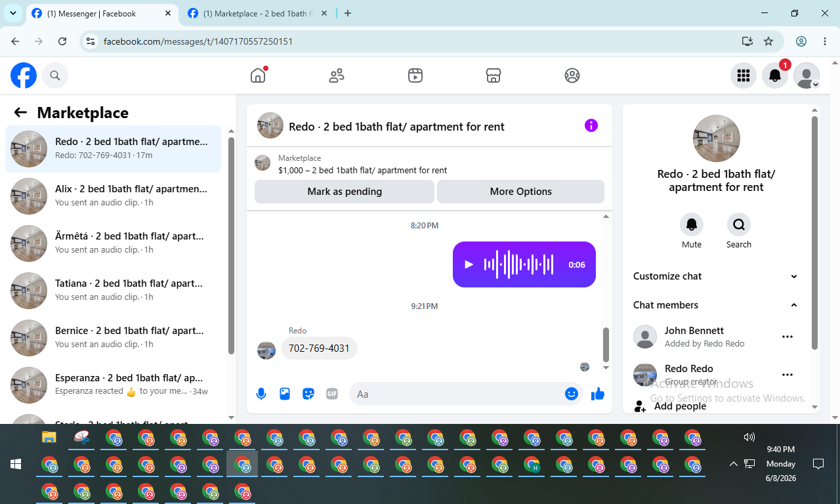Open the Facebook search magnifier

point(55,76)
